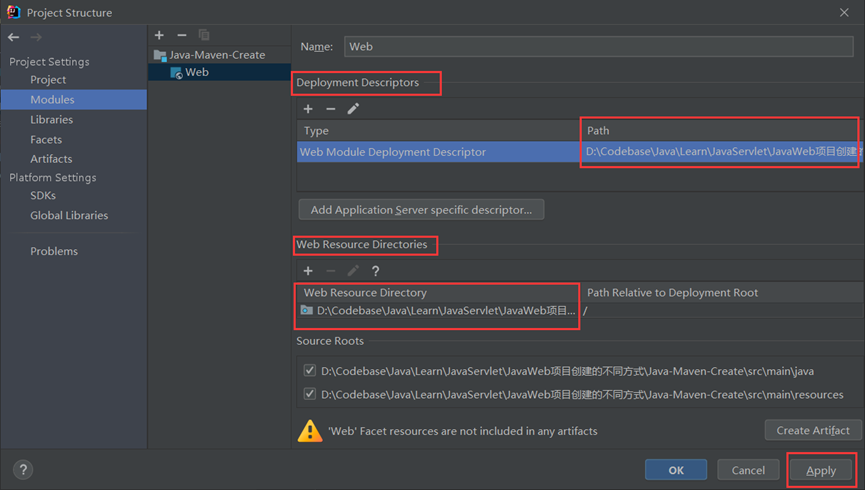Remove selected module with minus icon

(181, 35)
